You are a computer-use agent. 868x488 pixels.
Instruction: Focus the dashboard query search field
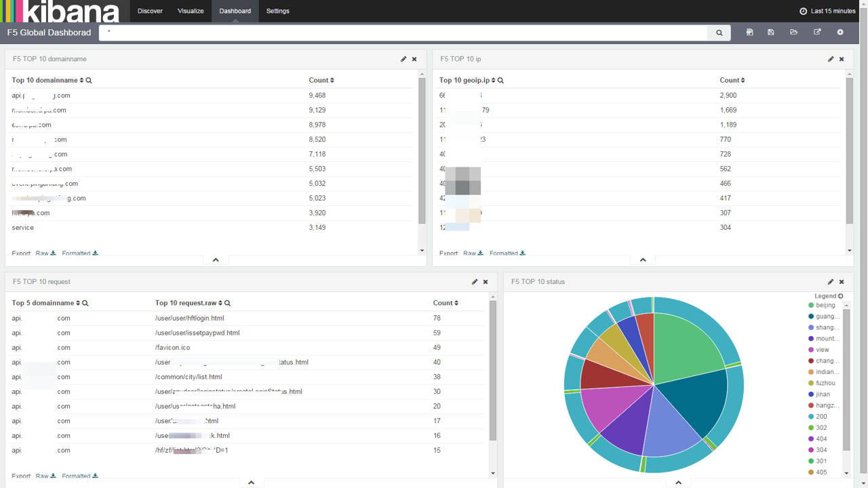pos(403,33)
